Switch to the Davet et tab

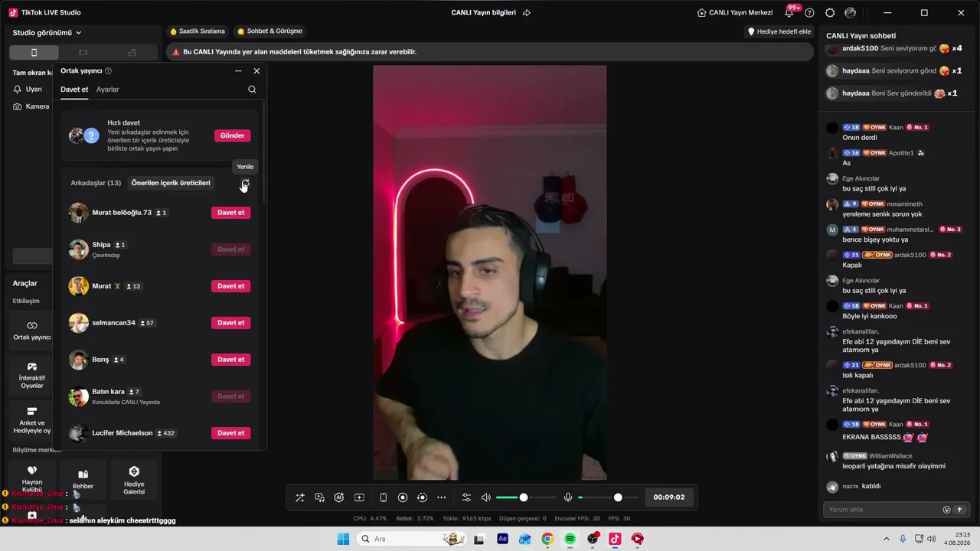tap(74, 90)
